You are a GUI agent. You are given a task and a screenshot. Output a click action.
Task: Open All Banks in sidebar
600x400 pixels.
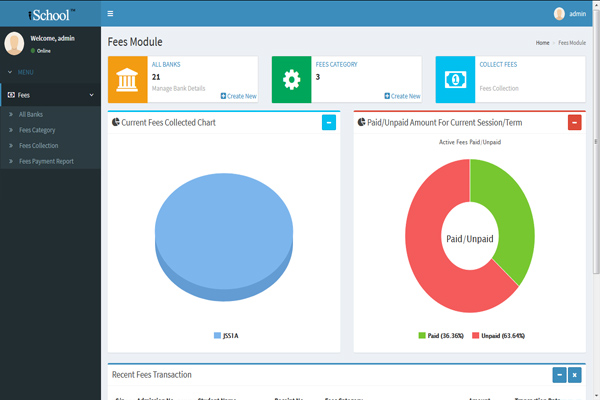pos(31,115)
